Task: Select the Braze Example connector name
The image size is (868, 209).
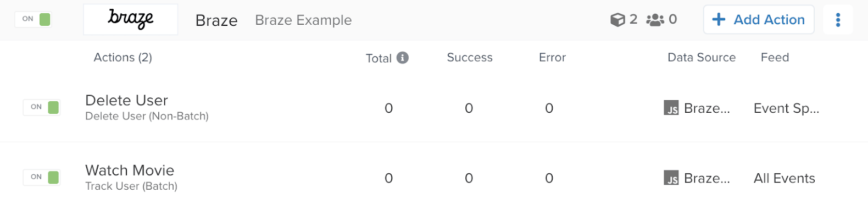Action: pyautogui.click(x=303, y=20)
